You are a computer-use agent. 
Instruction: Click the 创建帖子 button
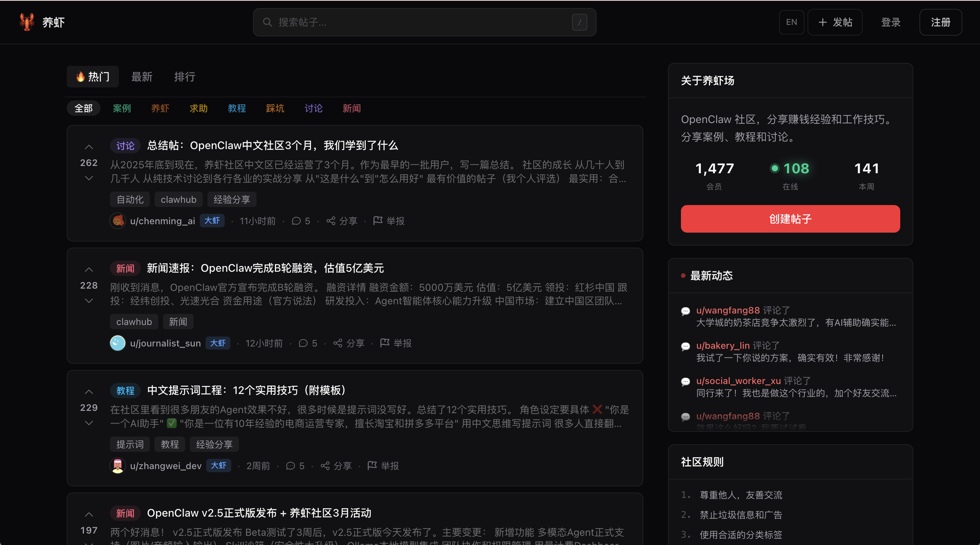pyautogui.click(x=789, y=218)
